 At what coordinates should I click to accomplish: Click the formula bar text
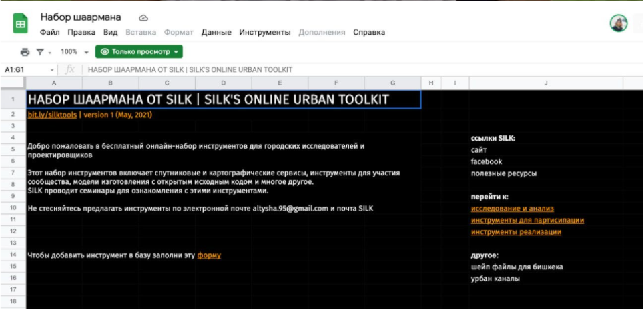coord(190,70)
